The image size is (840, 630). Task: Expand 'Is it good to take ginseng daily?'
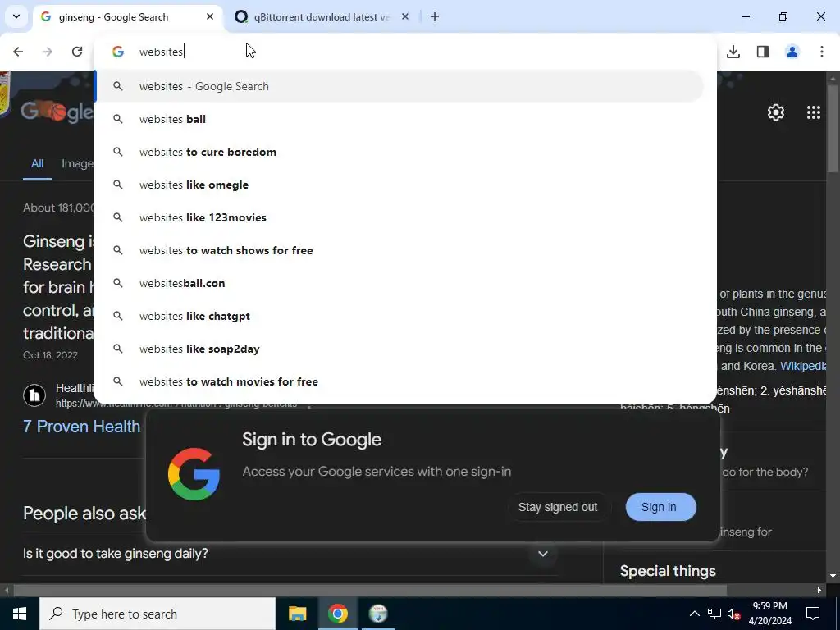coord(290,554)
